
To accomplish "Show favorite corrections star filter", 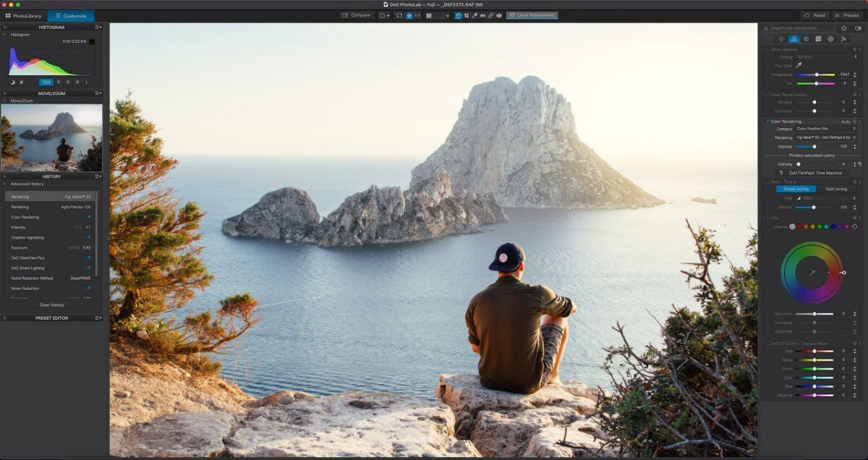I will pos(844,28).
